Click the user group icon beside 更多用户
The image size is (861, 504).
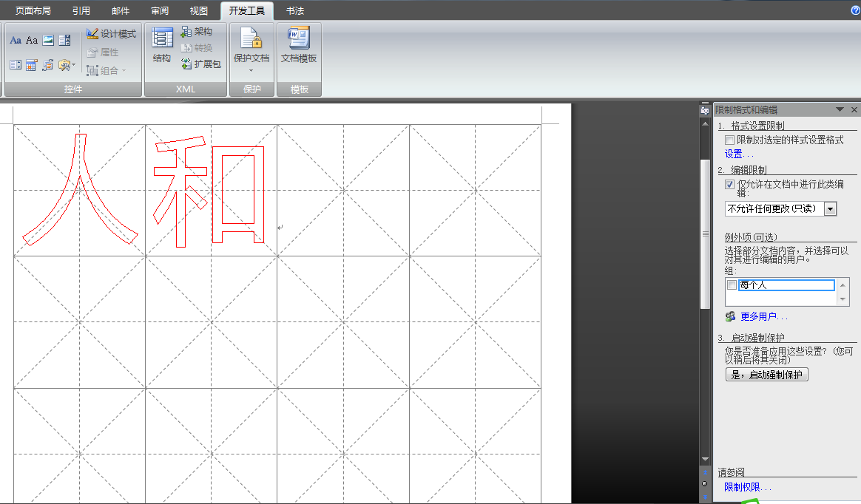coord(730,316)
